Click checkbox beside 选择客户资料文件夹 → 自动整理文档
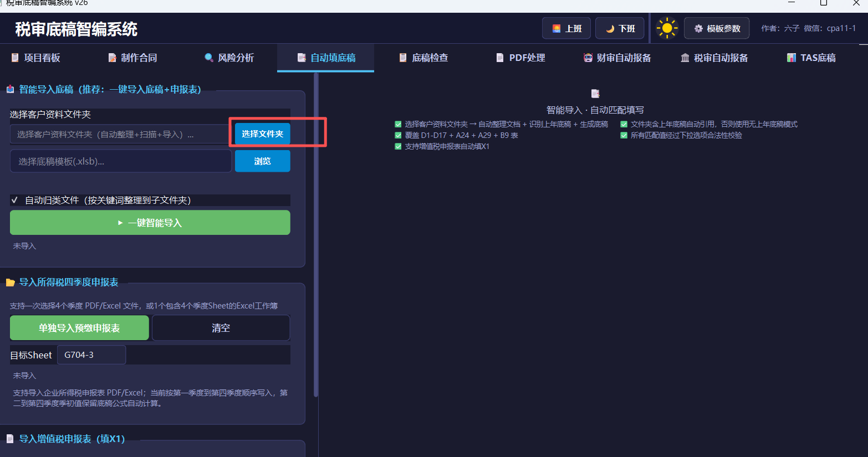Screen dimensions: 868x457 click(x=398, y=124)
